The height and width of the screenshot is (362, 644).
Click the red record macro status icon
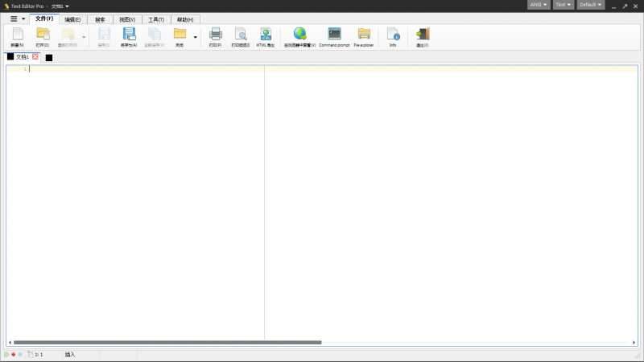click(x=13, y=354)
